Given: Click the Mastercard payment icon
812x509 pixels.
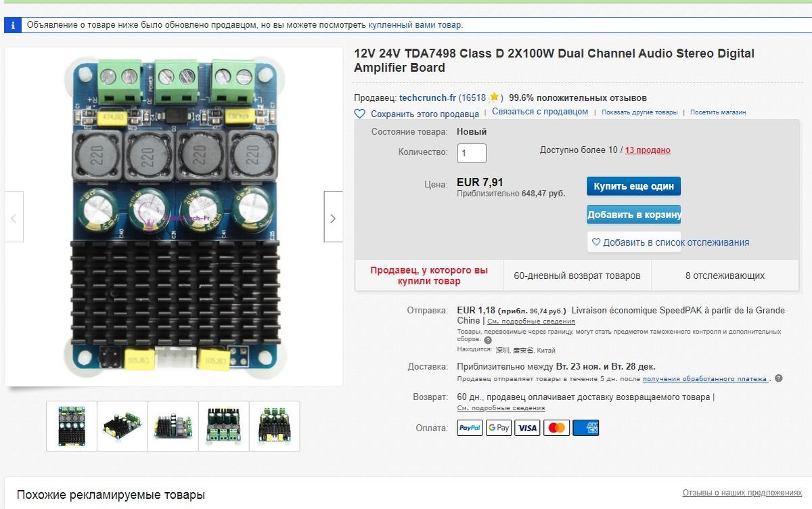Looking at the screenshot, I should point(556,428).
